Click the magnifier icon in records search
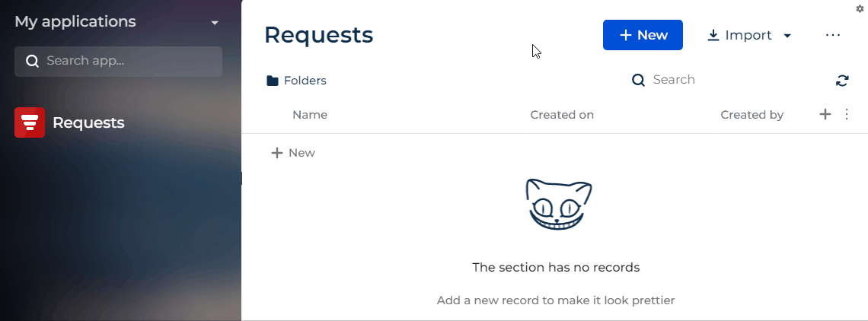This screenshot has width=868, height=321. [638, 81]
